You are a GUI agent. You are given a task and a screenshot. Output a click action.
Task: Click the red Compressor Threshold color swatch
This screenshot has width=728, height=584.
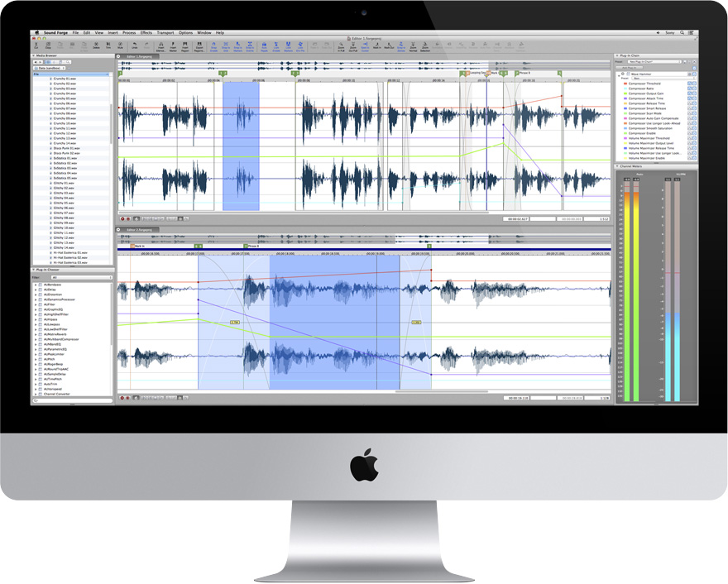pos(625,84)
